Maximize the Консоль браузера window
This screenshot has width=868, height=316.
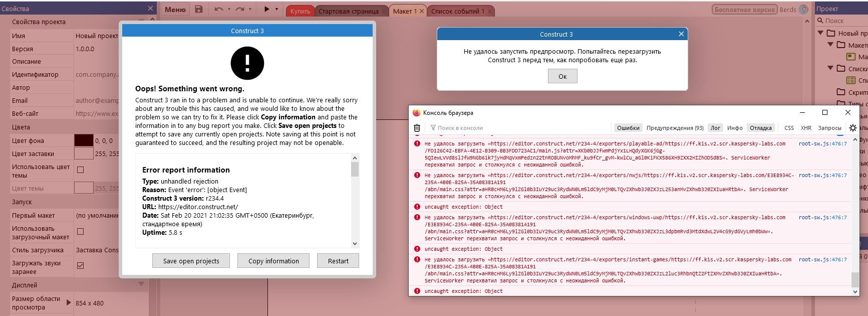(x=825, y=112)
